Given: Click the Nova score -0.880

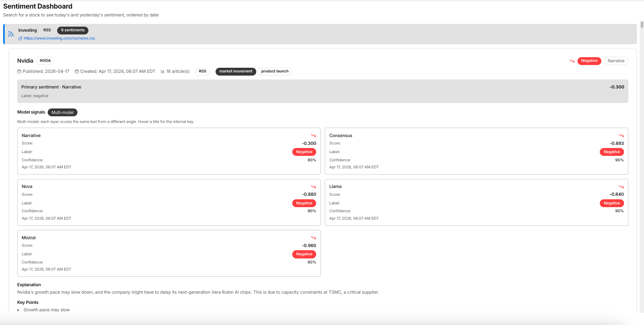Looking at the screenshot, I should click(x=309, y=194).
